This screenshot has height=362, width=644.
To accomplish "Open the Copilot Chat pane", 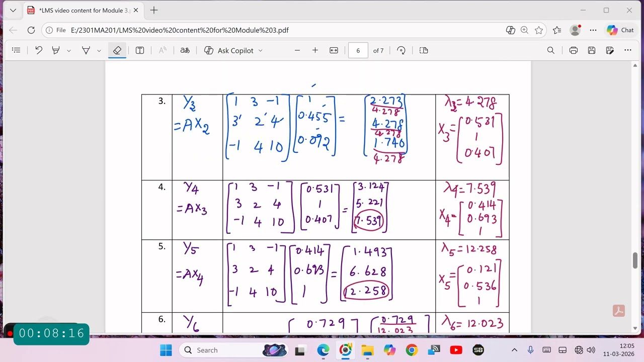I will pos(620,30).
